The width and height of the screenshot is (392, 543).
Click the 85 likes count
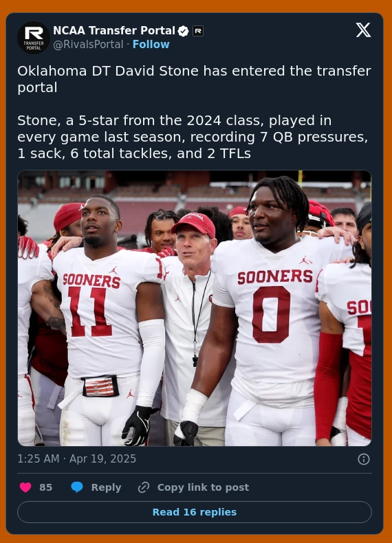pyautogui.click(x=46, y=487)
